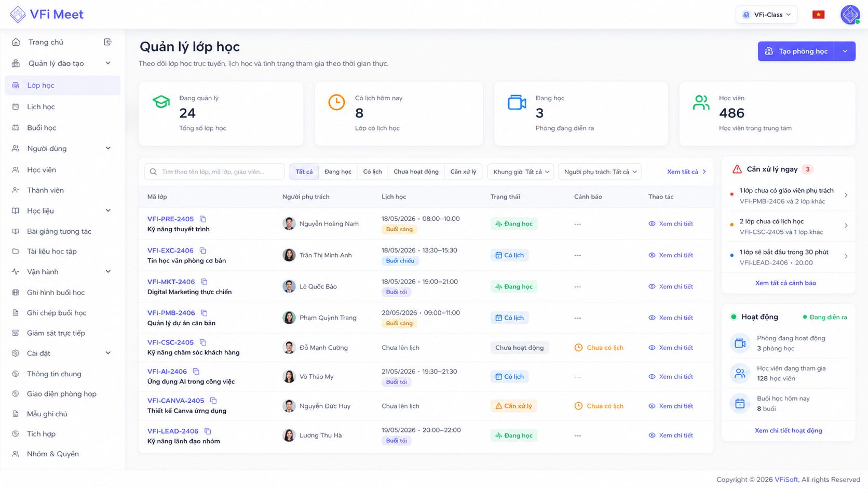
Task: Collapse the sidebar using the icon beside Trang chủ
Action: pyautogui.click(x=108, y=42)
